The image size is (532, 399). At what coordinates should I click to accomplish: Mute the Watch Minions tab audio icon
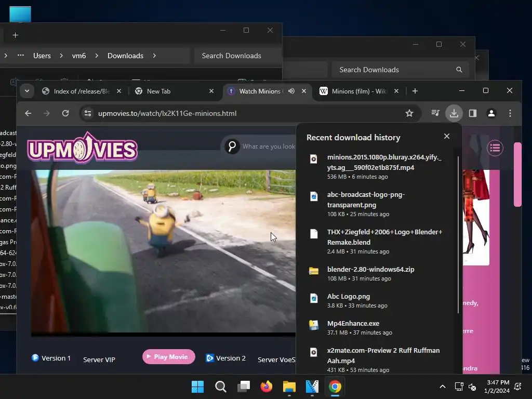tap(291, 91)
